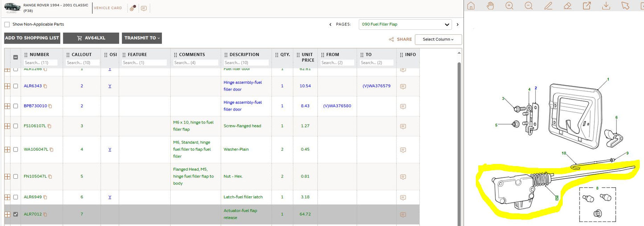Open the pages dropdown for 090 Fuel Filler Flap
Viewport: 644px width, 226px height.
coord(405,25)
